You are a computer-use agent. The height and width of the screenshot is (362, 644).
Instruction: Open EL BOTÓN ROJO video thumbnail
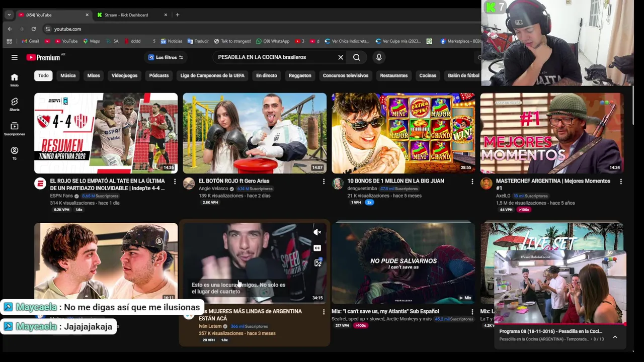[x=255, y=133]
